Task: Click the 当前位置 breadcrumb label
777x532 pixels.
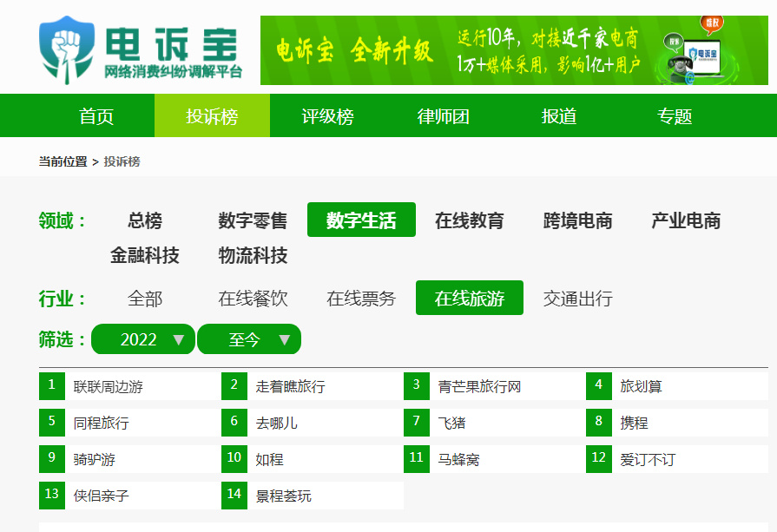Action: click(x=63, y=161)
